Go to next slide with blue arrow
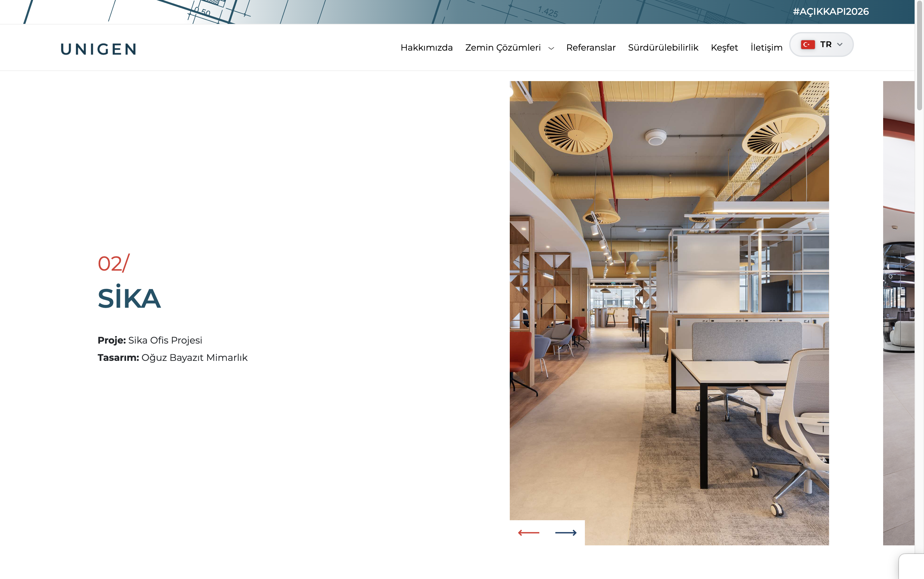Viewport: 924px width, 579px height. click(x=566, y=533)
